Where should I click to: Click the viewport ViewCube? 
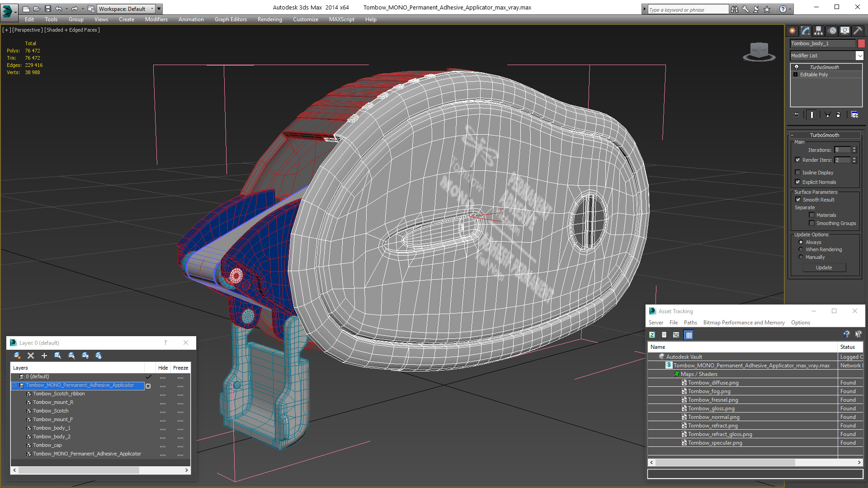[759, 51]
